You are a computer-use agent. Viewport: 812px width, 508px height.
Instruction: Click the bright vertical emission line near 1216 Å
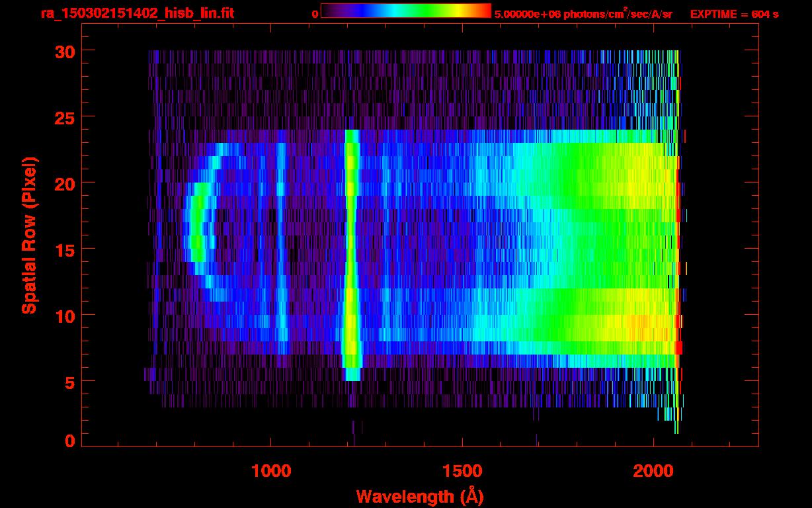352,255
